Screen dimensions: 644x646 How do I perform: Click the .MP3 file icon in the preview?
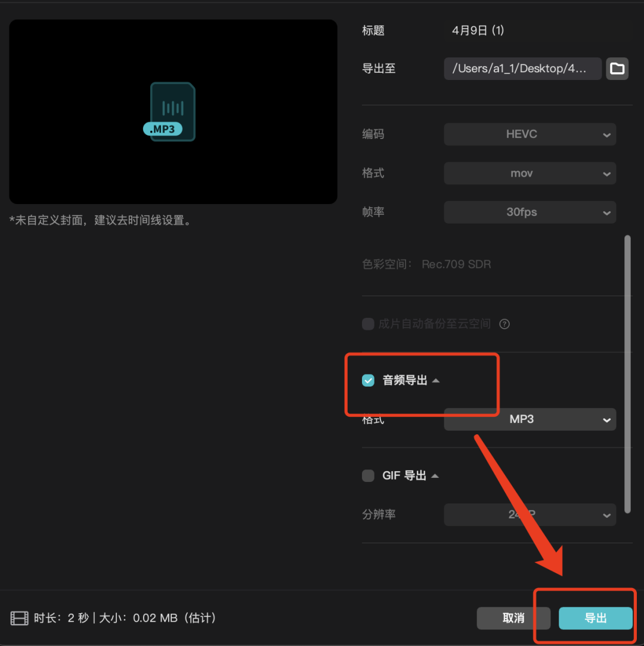(x=172, y=111)
